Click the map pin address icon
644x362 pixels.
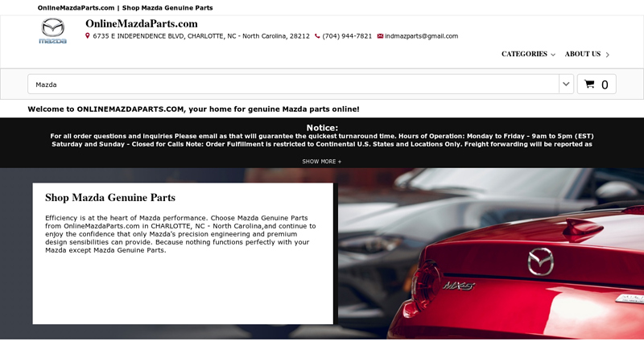[x=88, y=36]
